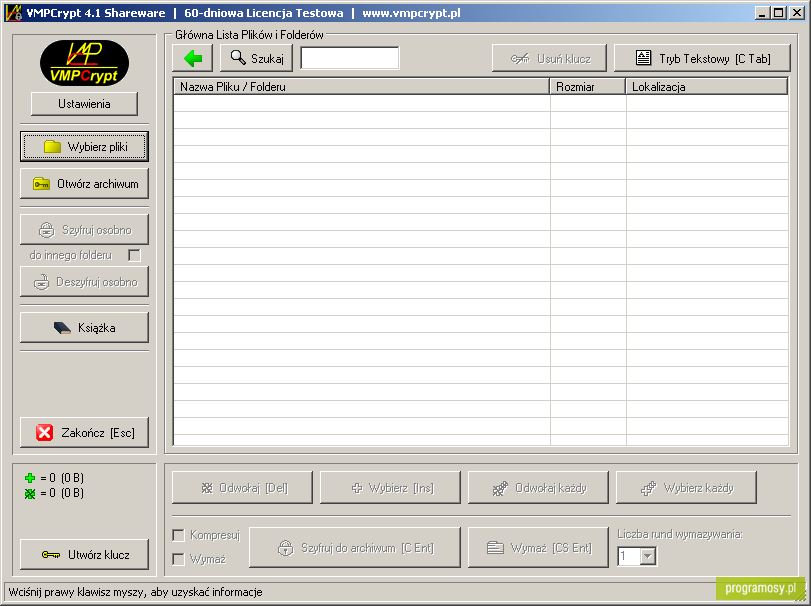The height and width of the screenshot is (606, 811).
Task: Click the green crossed deselected-count icon
Action: pos(30,494)
